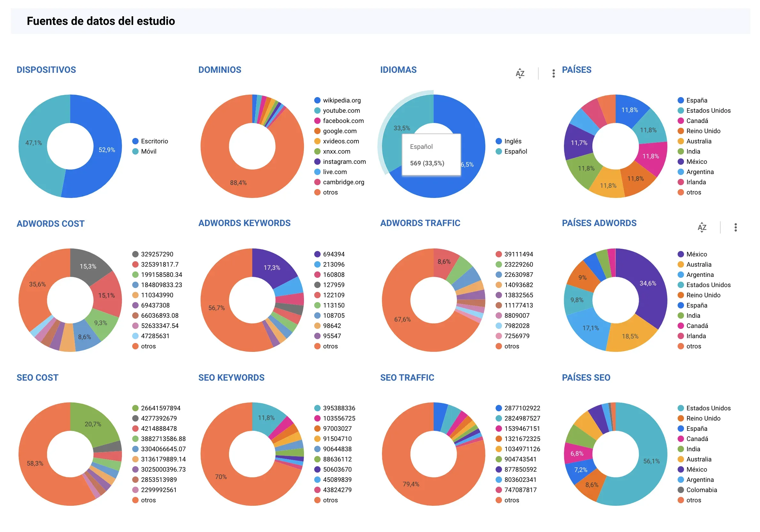Click the SEO TRAFFIC chart title

tap(407, 377)
